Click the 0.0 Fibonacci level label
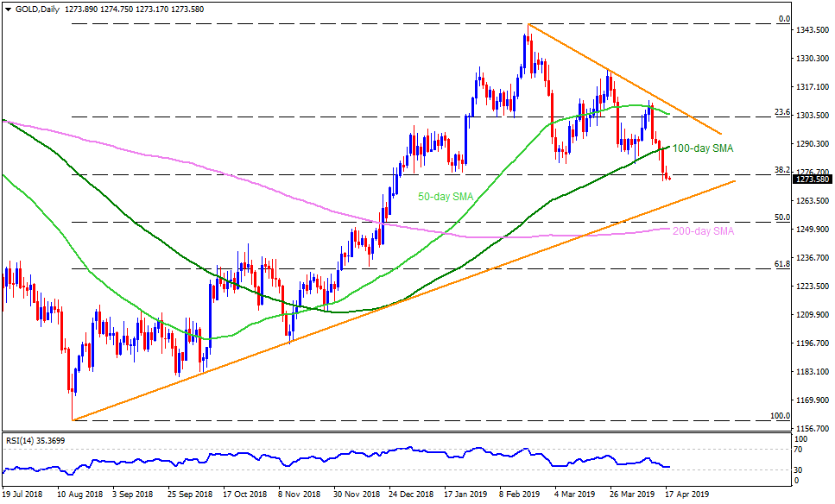This screenshot has height=504, width=835. click(784, 19)
